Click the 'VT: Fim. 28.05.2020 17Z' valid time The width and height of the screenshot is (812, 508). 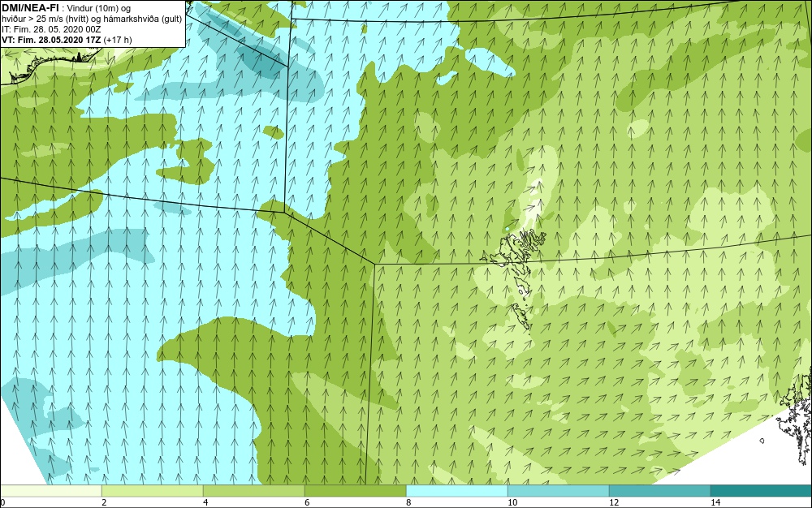pos(51,40)
